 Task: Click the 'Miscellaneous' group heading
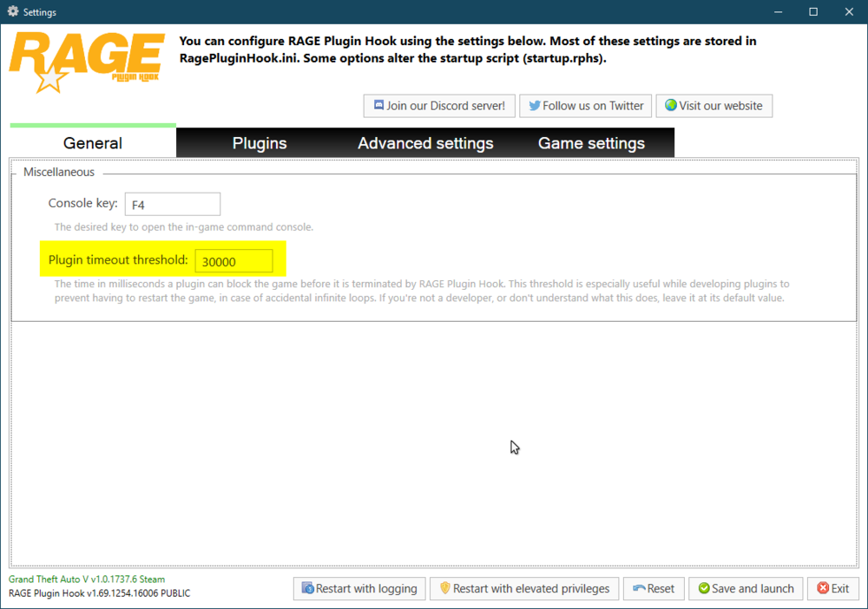[59, 172]
